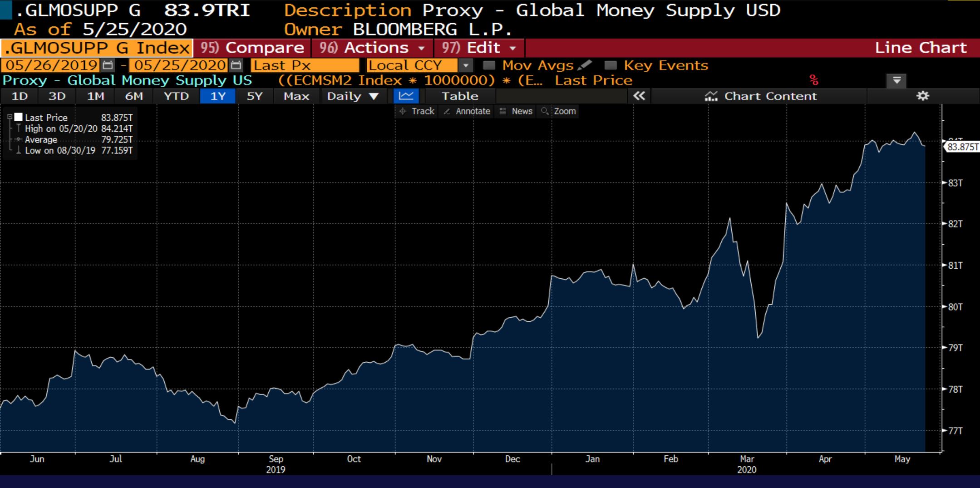
Task: Select the Max time range tab
Action: click(296, 96)
